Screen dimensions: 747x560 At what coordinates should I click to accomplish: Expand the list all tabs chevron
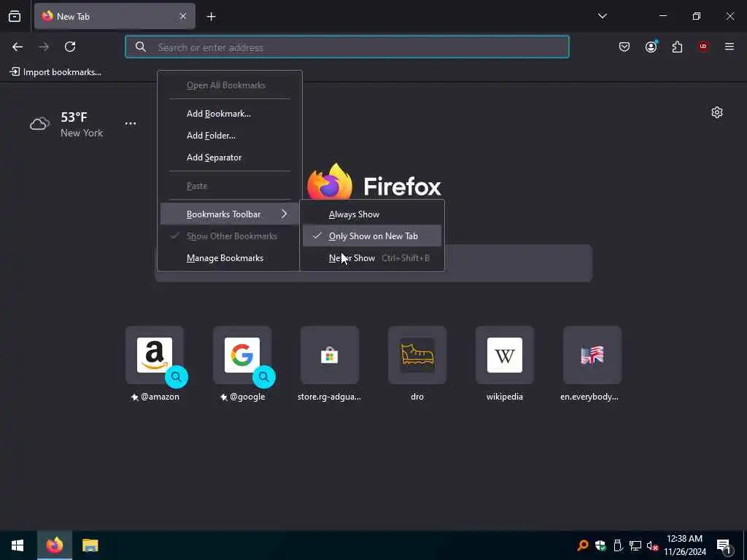(602, 16)
